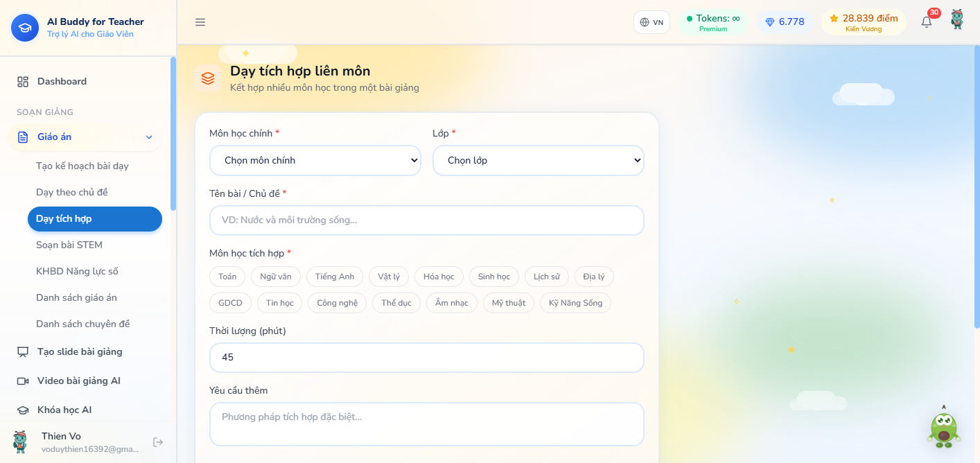Click the Video bài giảng camera icon
Screen dimensions: 980x463
click(23, 381)
